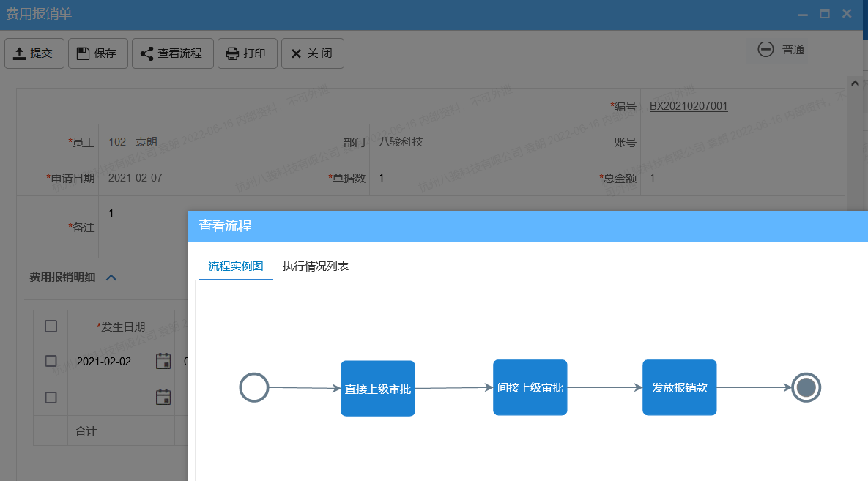The height and width of the screenshot is (481, 868).
Task: Click the 提交 upload icon to submit
Action: click(17, 52)
